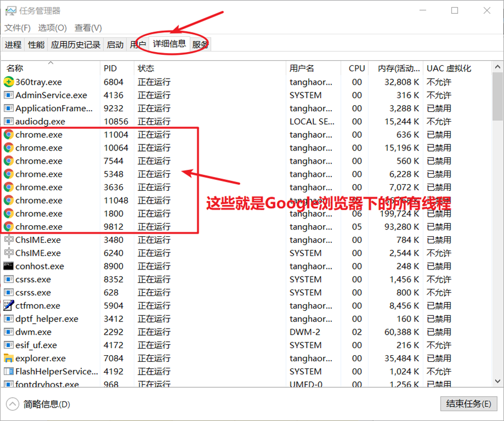The width and height of the screenshot is (504, 421).
Task: Click csrss.exe icon for PID 8352
Action: tap(9, 279)
